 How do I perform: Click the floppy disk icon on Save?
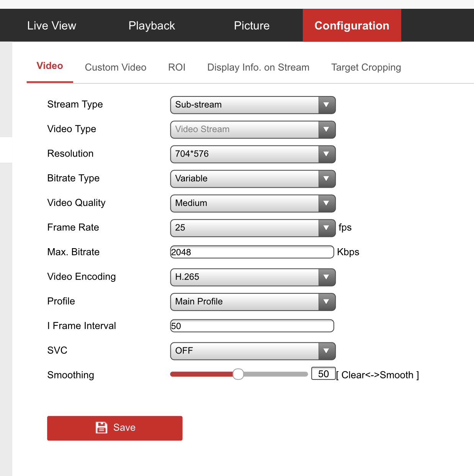(x=101, y=427)
